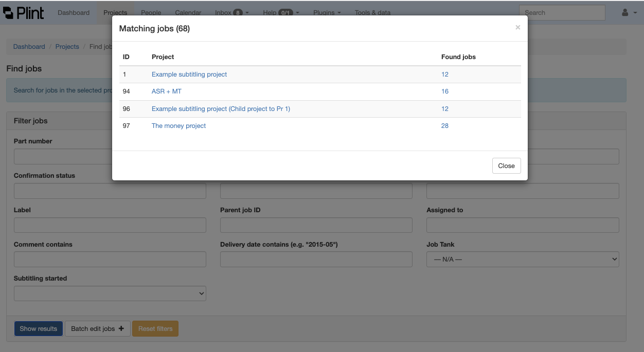Click the Found jobs column header
The image size is (644, 352).
click(458, 57)
